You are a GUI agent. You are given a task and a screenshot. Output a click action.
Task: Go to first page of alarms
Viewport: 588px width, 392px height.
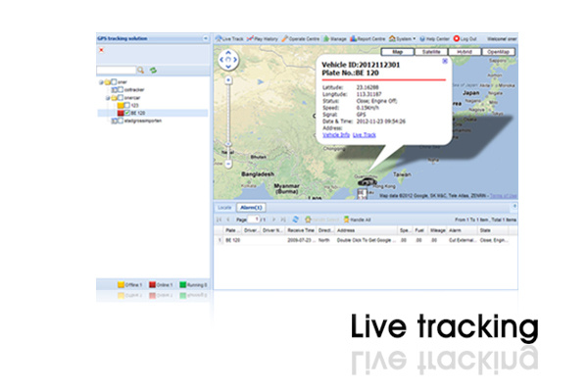[x=219, y=220]
